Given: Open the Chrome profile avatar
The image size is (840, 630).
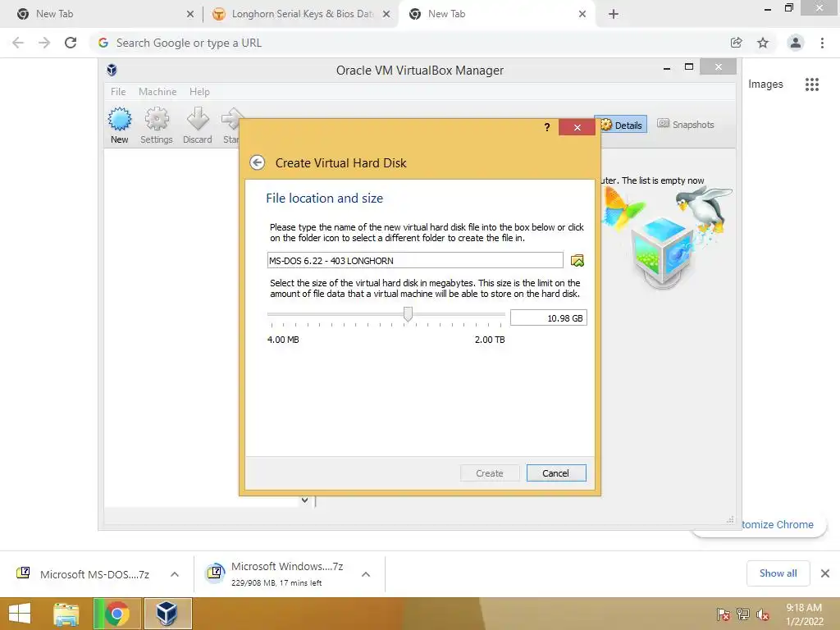Looking at the screenshot, I should (796, 43).
